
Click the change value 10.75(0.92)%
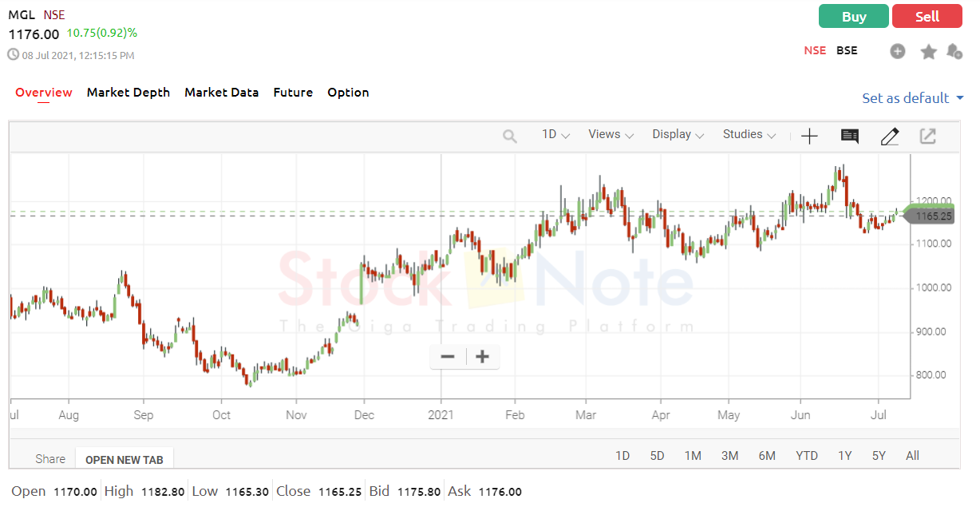(x=102, y=34)
